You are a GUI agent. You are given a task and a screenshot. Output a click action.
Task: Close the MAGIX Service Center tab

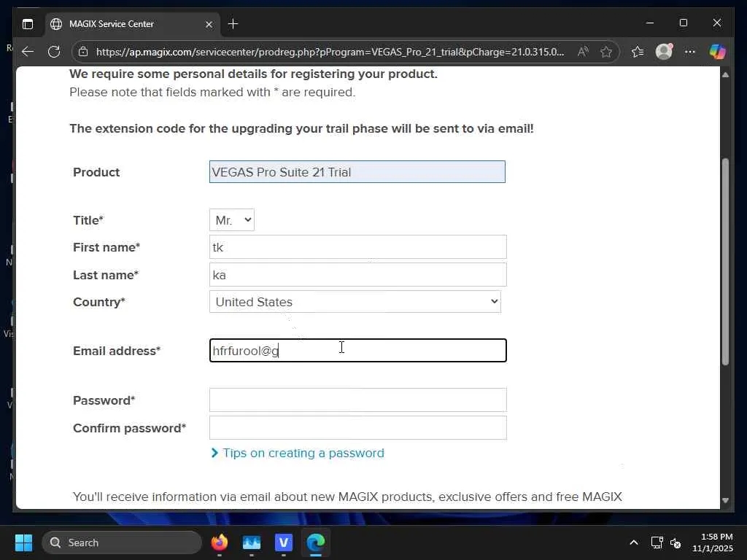pos(209,24)
